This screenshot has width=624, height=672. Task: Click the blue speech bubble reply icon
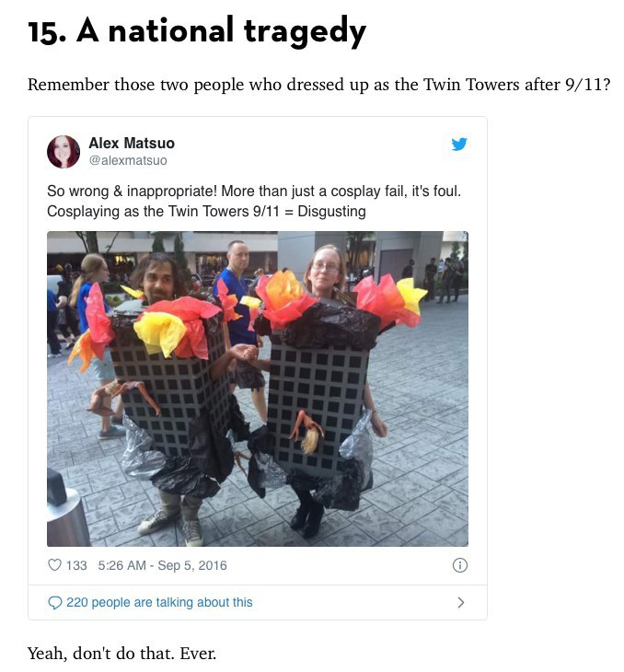coord(54,603)
